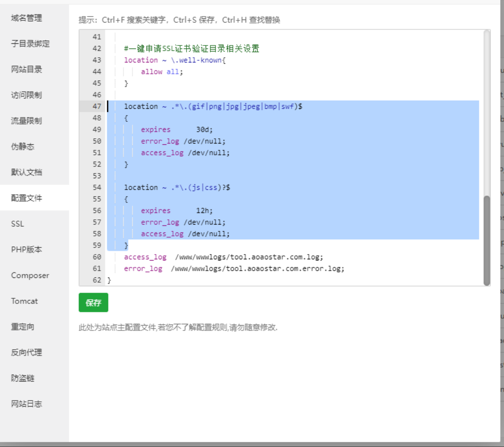504x447 pixels.
Task: View the 网站日志 tab
Action: 26,404
